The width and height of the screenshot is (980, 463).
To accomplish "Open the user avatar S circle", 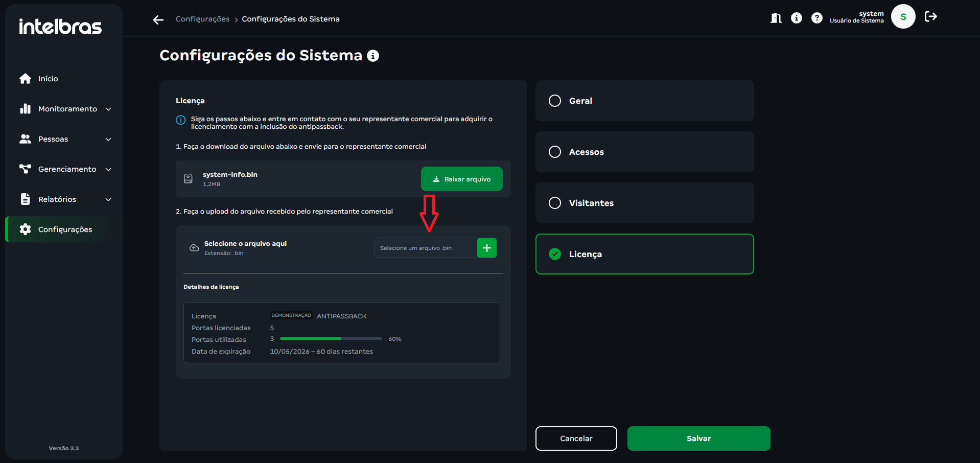I will [x=903, y=17].
